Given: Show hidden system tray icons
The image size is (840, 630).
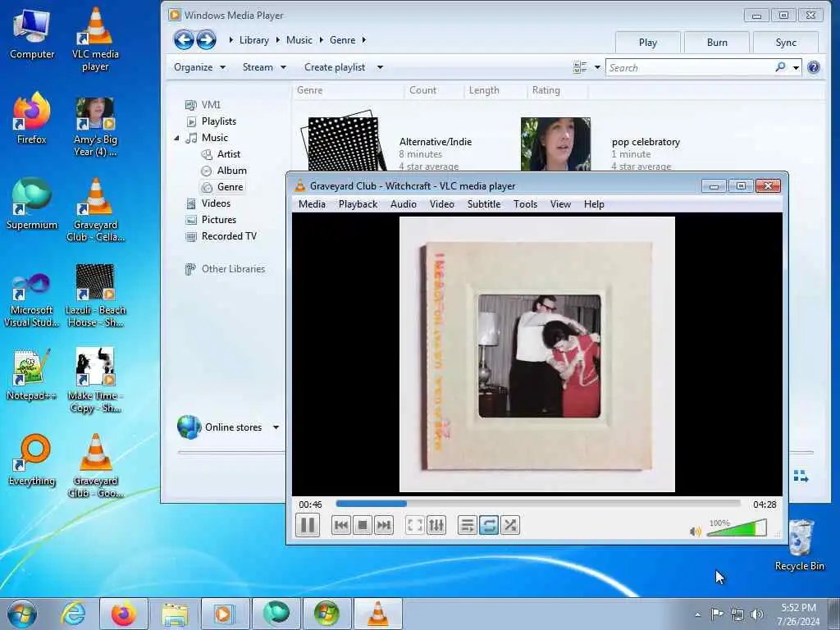Looking at the screenshot, I should click(x=697, y=614).
